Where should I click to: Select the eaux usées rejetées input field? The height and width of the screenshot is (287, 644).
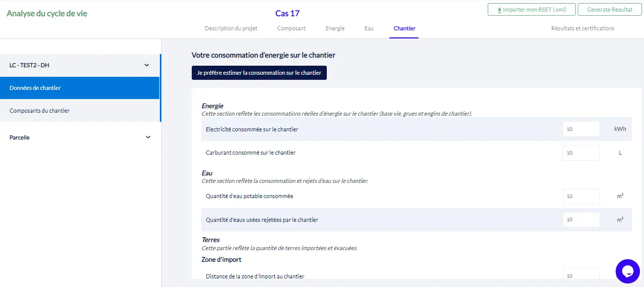[x=581, y=219]
